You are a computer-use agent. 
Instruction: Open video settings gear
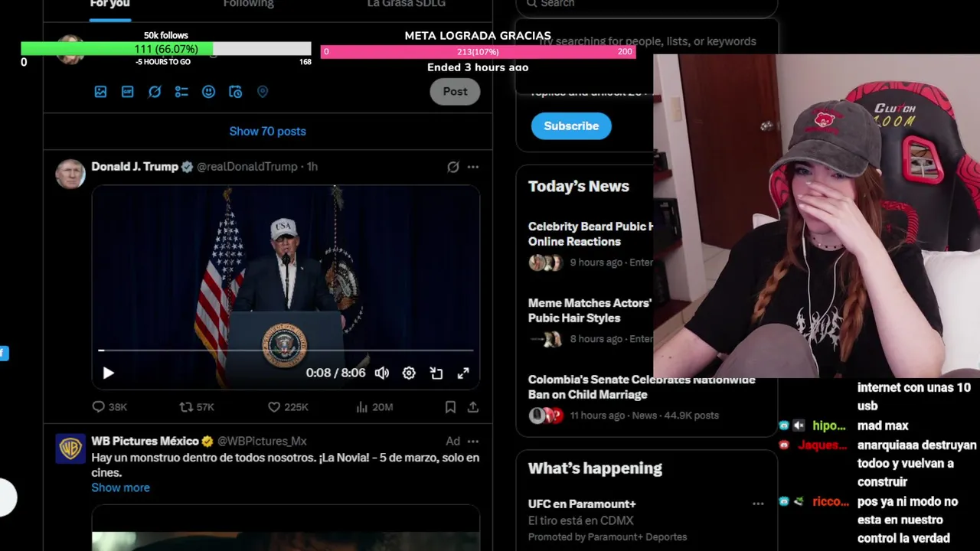click(x=409, y=373)
